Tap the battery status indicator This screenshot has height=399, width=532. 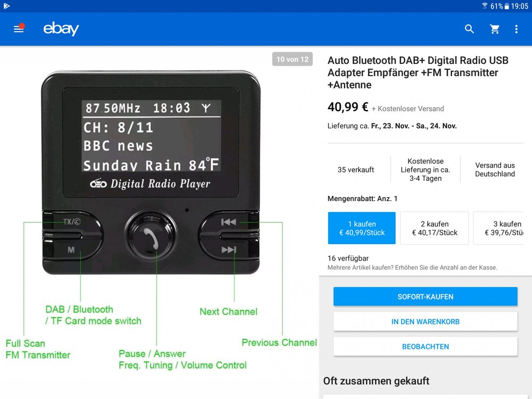tap(507, 6)
